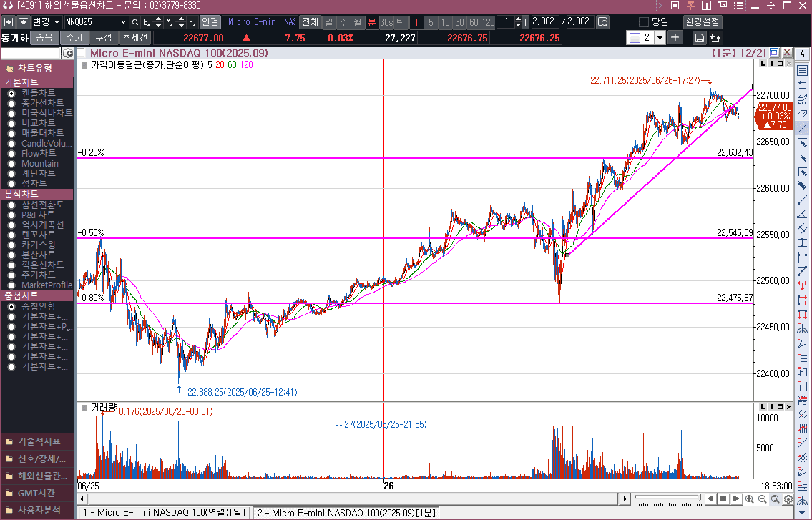Toggle the 당일 checkbox
Image resolution: width=812 pixels, height=520 pixels.
pyautogui.click(x=644, y=22)
